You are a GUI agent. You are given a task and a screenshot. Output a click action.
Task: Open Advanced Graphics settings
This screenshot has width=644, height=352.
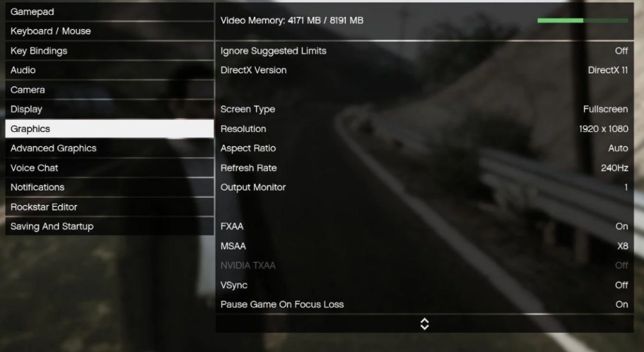click(109, 148)
